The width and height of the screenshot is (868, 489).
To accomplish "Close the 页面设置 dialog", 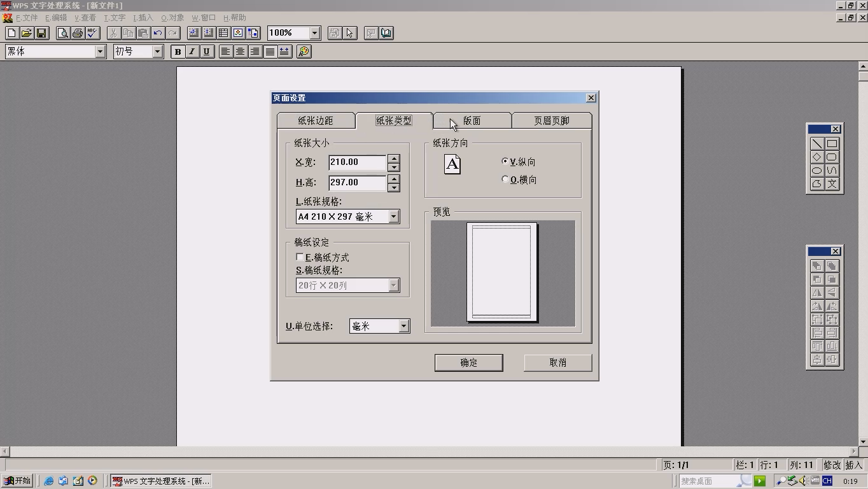I will click(x=591, y=97).
